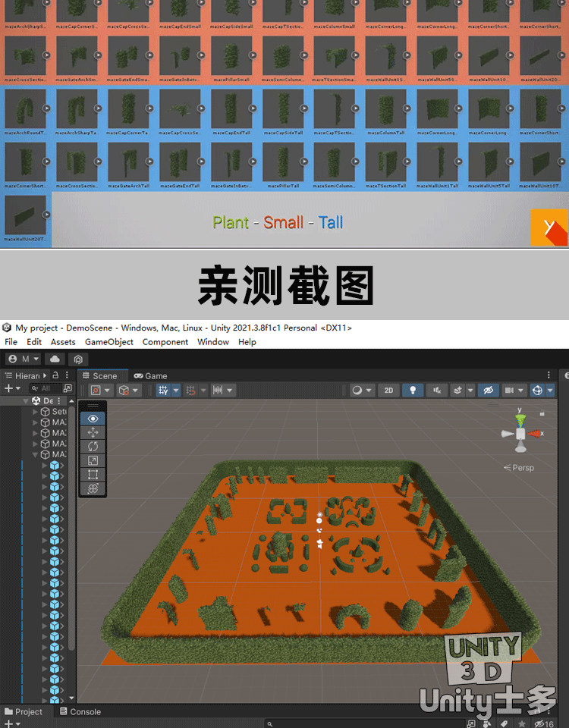Click the scene gizmo red X axis cone
569x728 pixels.
coord(536,434)
